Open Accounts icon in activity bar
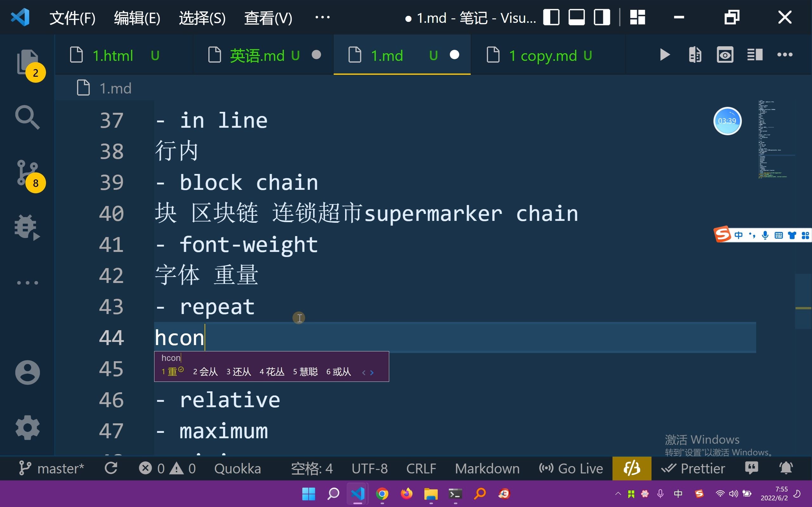 27,372
